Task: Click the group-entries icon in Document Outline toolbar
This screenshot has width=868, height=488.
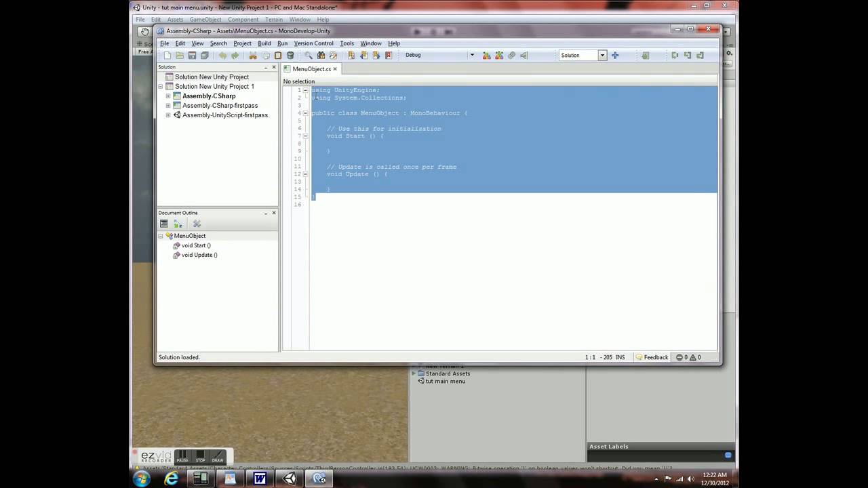Action: point(164,224)
